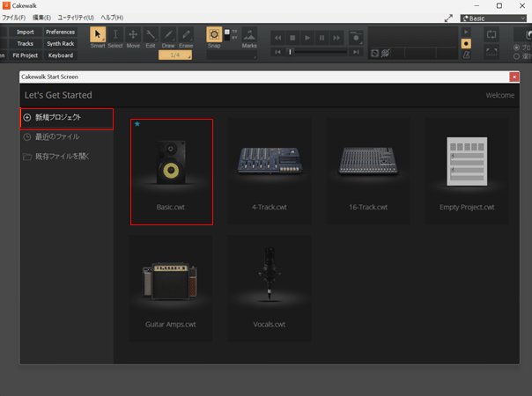This screenshot has height=396, width=532.
Task: Close the Cakewalk Start Screen dialog
Action: coord(514,77)
